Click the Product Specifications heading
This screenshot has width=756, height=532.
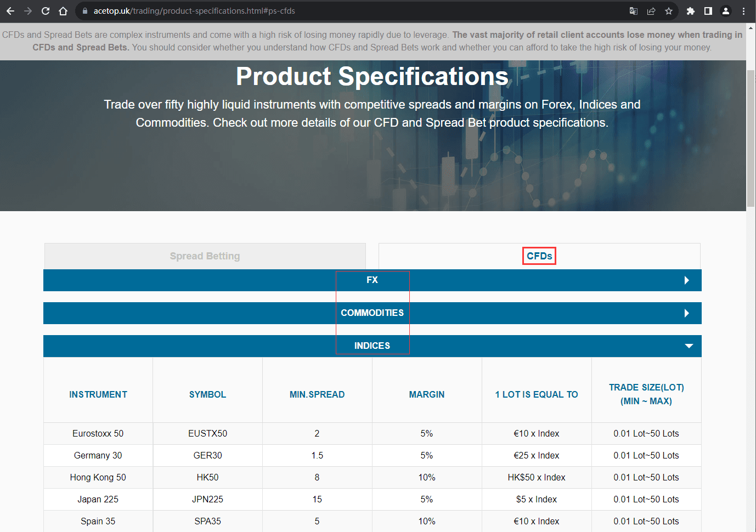[x=372, y=76]
